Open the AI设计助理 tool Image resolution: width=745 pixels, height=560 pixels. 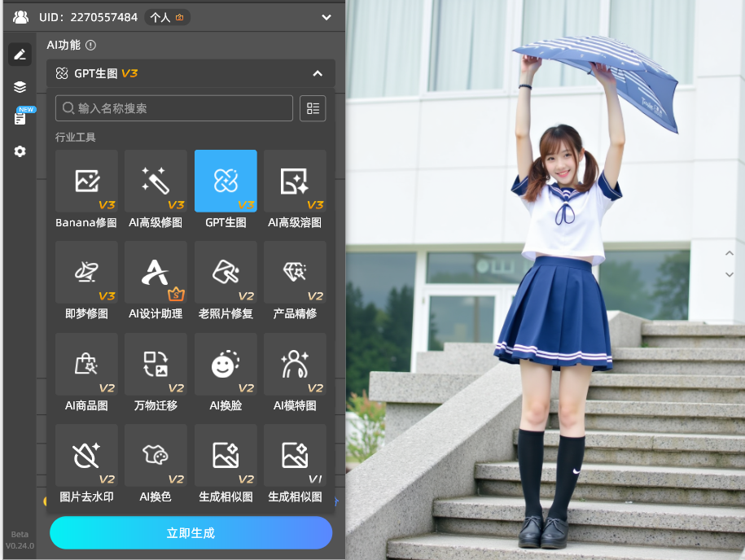[156, 272]
